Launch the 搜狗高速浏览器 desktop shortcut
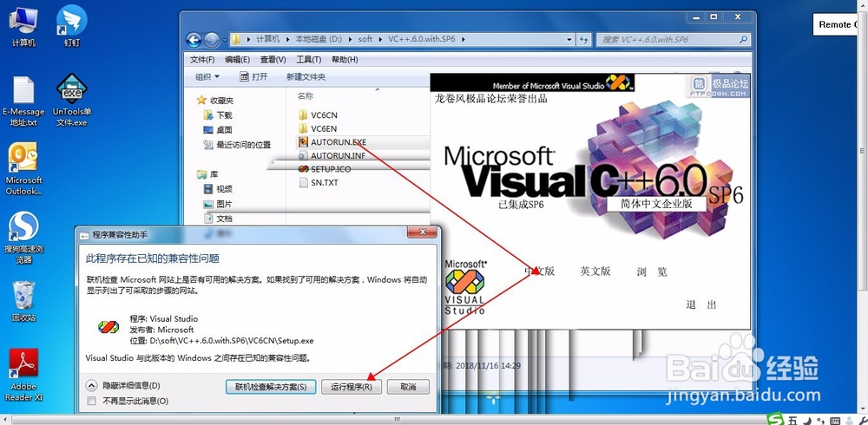 click(23, 238)
